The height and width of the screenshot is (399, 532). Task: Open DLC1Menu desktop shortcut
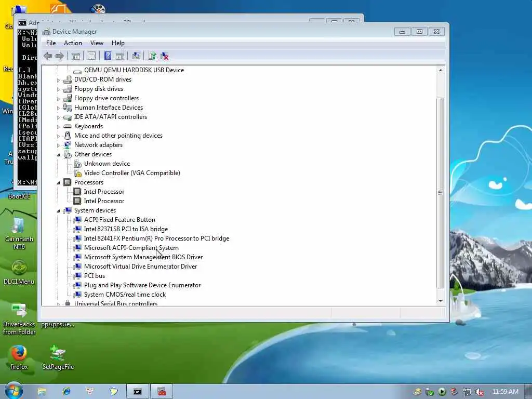click(19, 272)
